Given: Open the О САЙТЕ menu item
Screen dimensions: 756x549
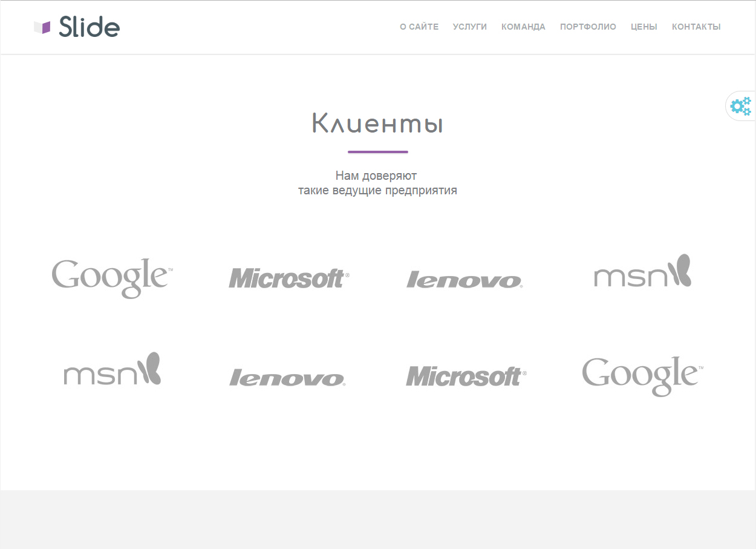Looking at the screenshot, I should point(419,27).
